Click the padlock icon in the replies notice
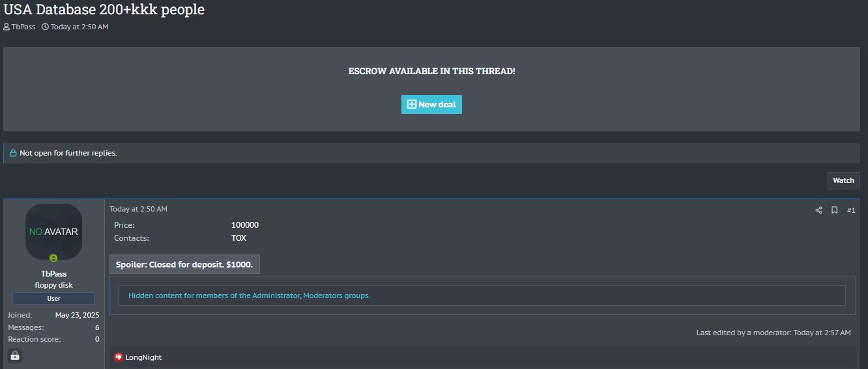Image resolution: width=868 pixels, height=369 pixels. point(13,154)
